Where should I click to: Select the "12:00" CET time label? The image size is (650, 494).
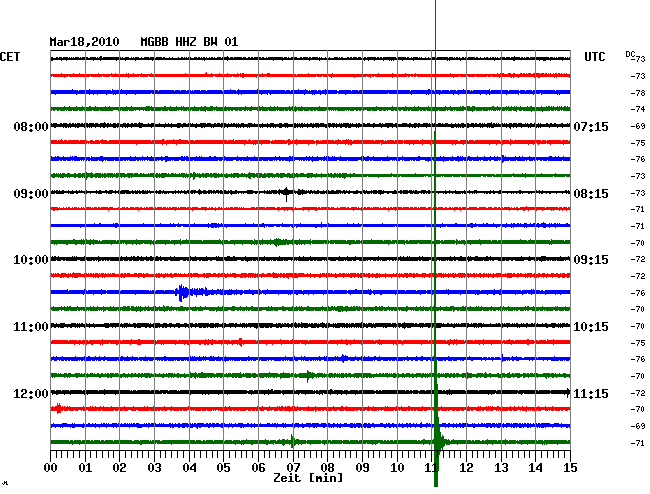click(31, 393)
